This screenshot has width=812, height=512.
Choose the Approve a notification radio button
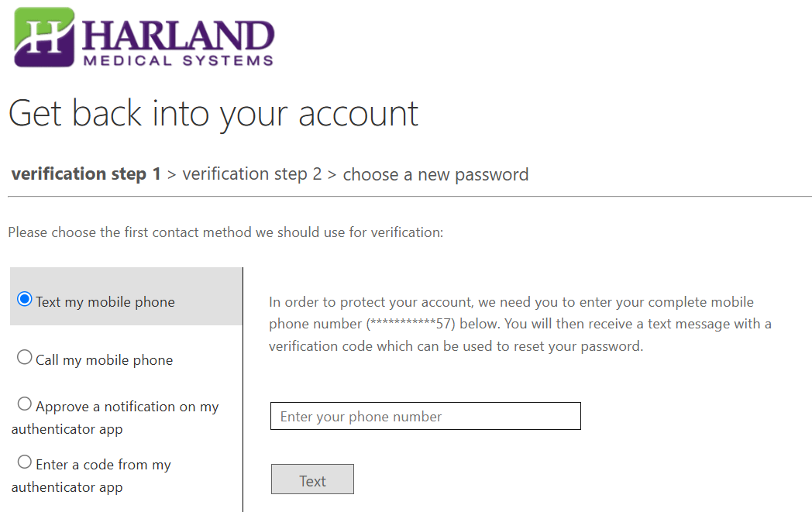[x=25, y=404]
